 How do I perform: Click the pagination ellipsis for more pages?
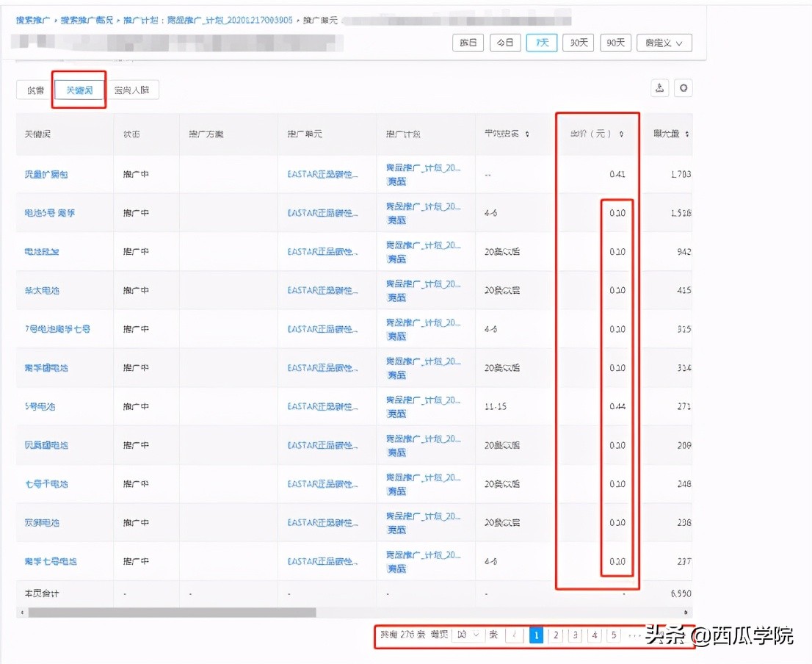coord(634,635)
